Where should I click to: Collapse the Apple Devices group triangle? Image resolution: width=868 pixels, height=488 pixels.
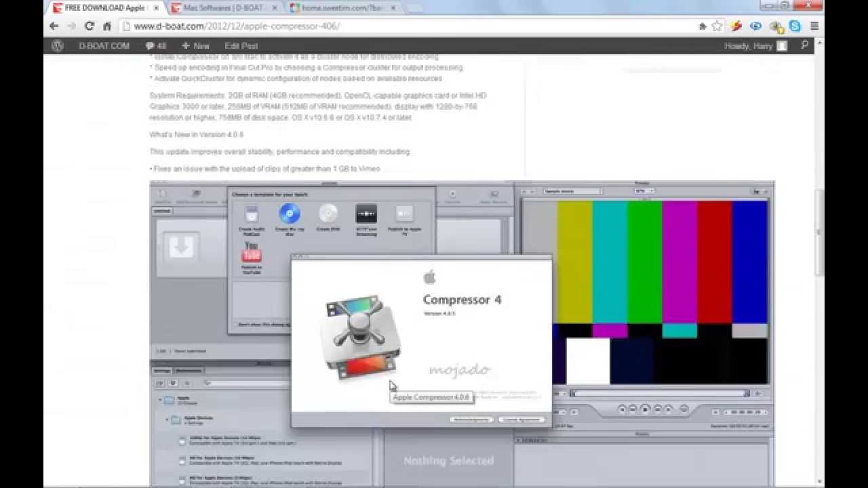[167, 420]
